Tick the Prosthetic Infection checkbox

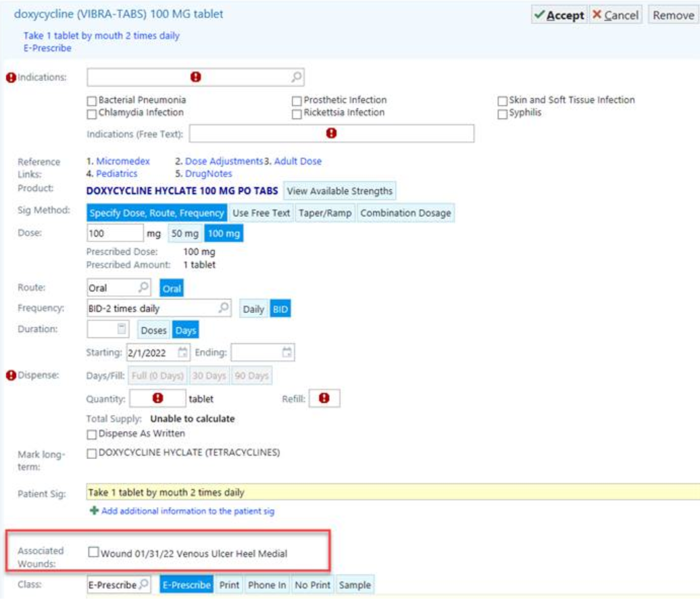coord(297,101)
